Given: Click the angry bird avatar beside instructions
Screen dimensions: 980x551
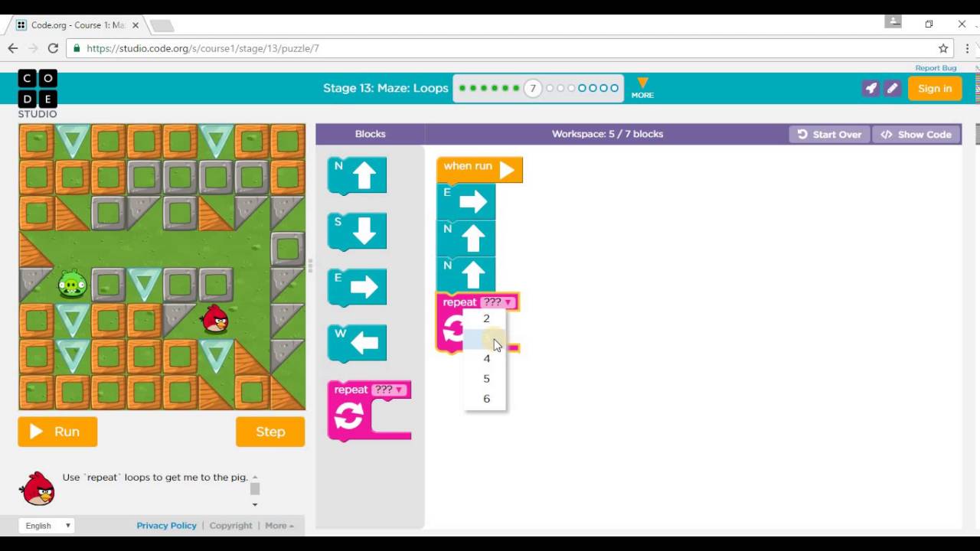Looking at the screenshot, I should click(x=38, y=488).
